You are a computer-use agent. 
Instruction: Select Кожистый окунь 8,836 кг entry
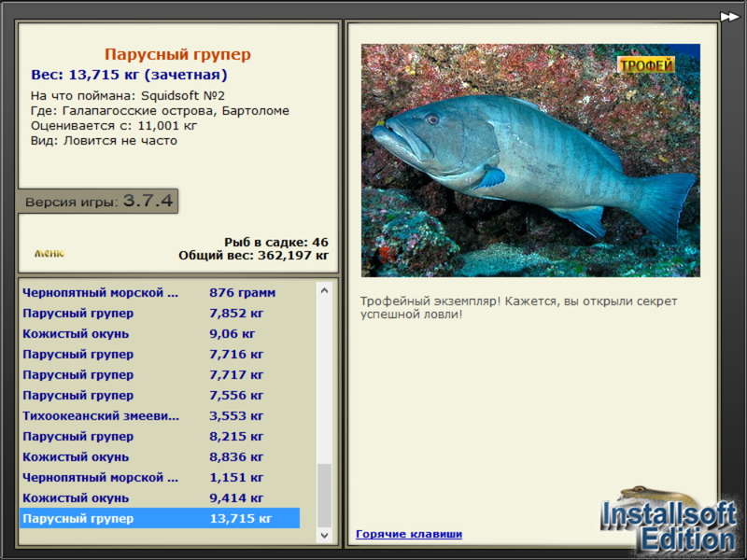[160, 456]
